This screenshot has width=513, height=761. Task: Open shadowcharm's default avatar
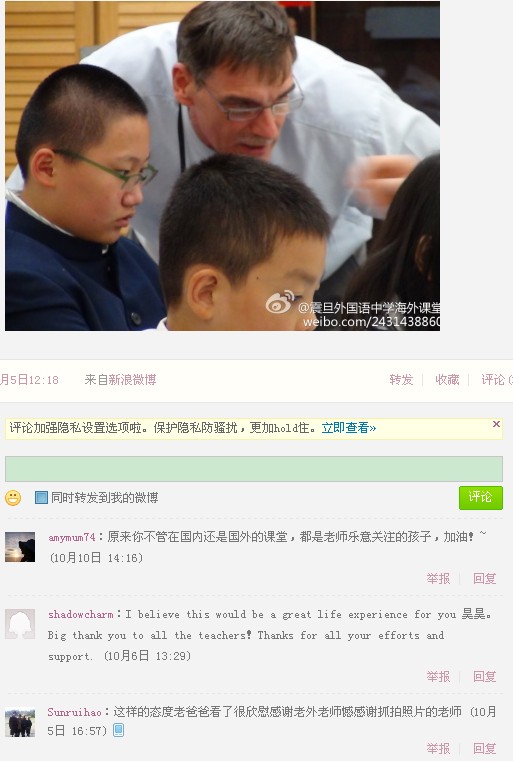(x=20, y=624)
